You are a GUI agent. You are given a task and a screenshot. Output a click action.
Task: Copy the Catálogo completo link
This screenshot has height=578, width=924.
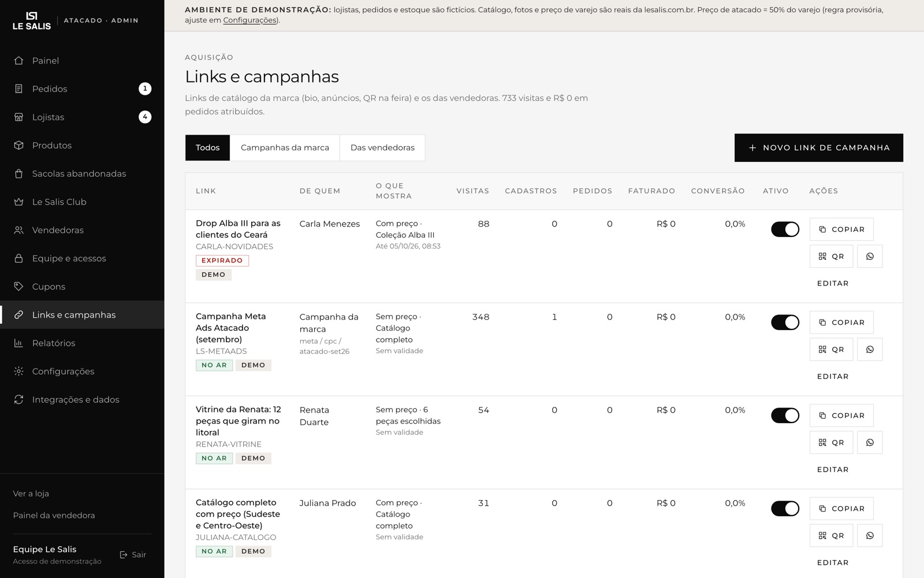841,509
